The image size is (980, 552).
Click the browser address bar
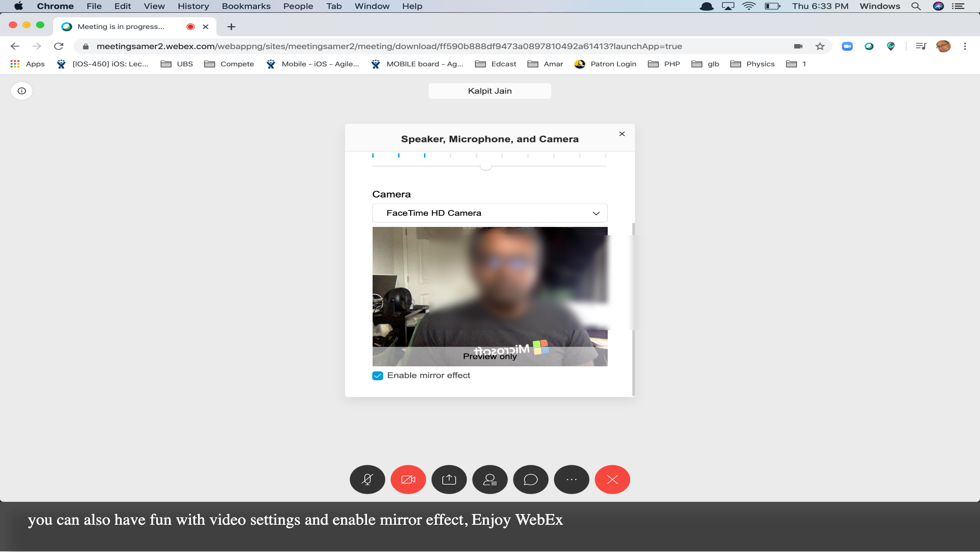(x=381, y=46)
